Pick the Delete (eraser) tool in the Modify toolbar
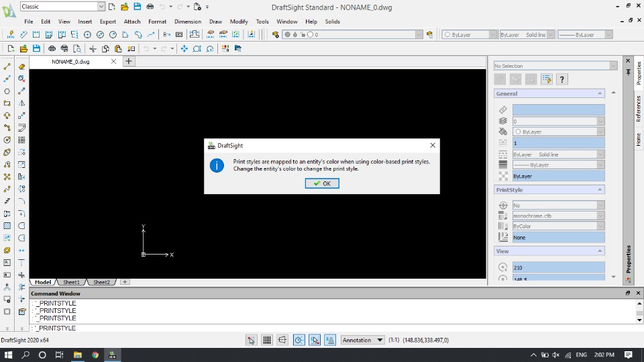This screenshot has width=644, height=362. pyautogui.click(x=21, y=66)
